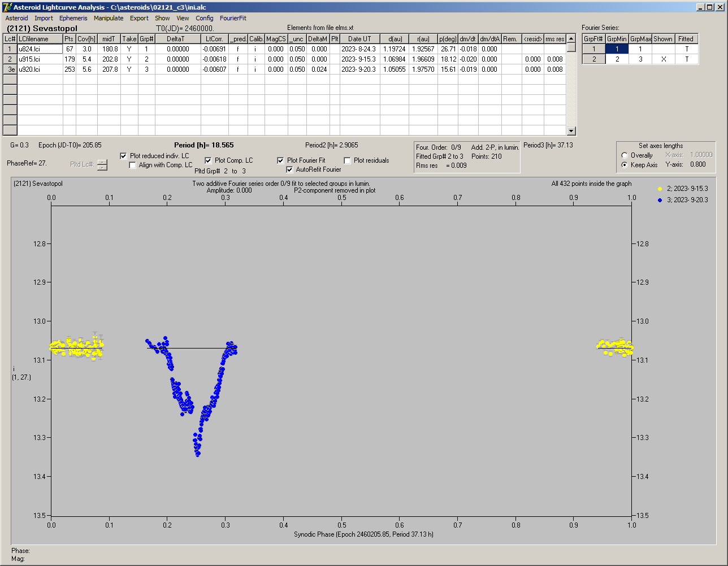The image size is (728, 566).
Task: Open the Show menu
Action: 162,18
